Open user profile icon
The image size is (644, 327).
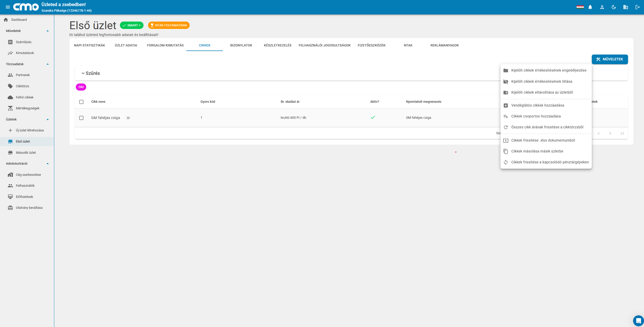tap(602, 7)
